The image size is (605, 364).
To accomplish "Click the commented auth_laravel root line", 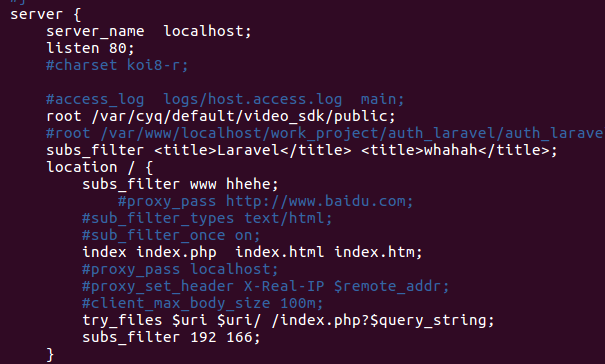I will point(325,133).
